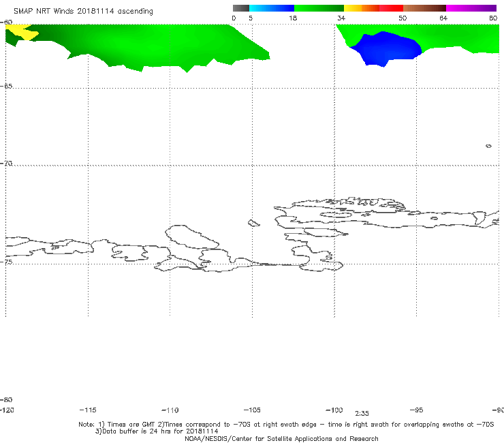Screen dimensions: 504x443
Task: Select the brown segment of the color bar
Action: 424,8
